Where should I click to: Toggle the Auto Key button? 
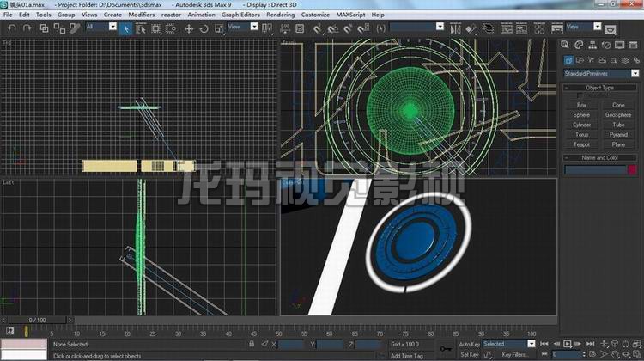tap(469, 344)
